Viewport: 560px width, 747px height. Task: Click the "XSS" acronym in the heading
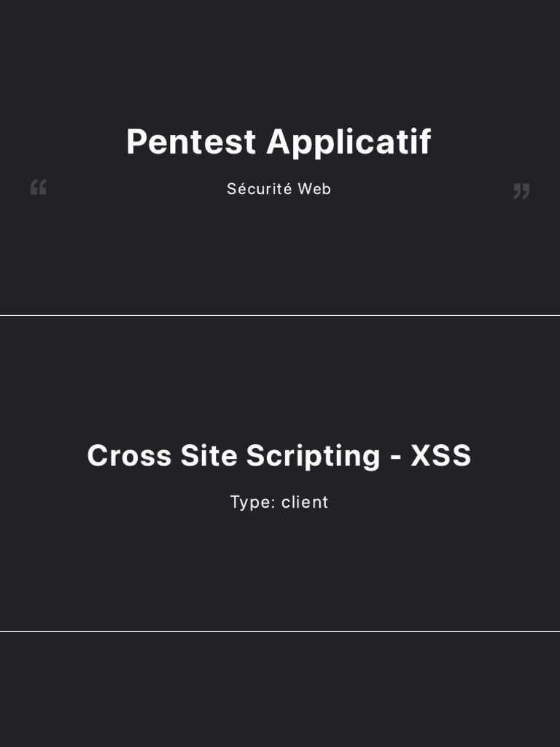click(x=440, y=456)
